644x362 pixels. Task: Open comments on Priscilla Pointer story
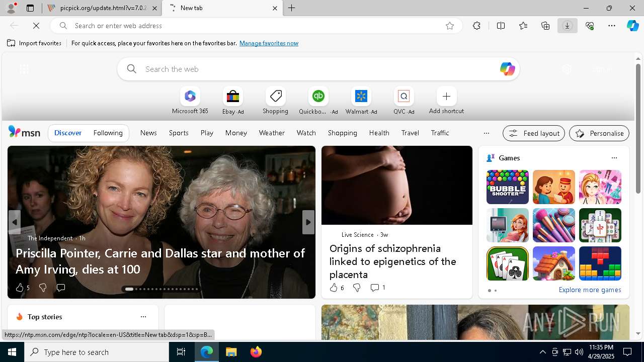(61, 288)
